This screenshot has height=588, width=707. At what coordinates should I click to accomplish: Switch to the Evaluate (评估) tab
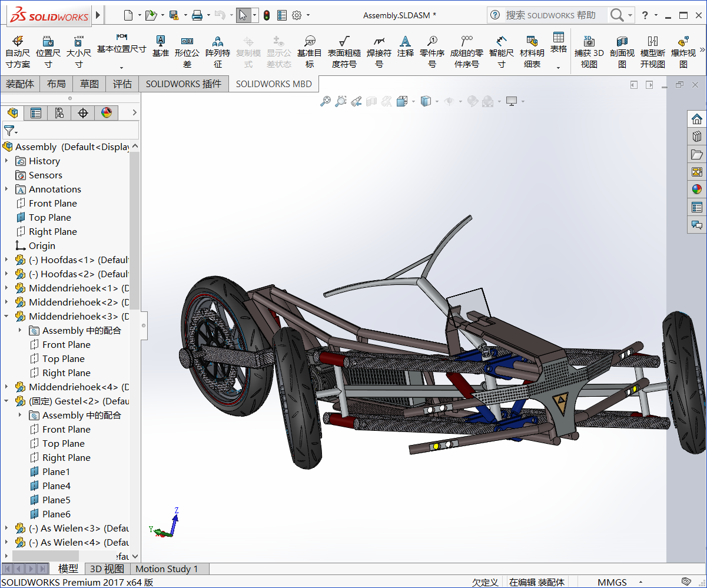(122, 84)
